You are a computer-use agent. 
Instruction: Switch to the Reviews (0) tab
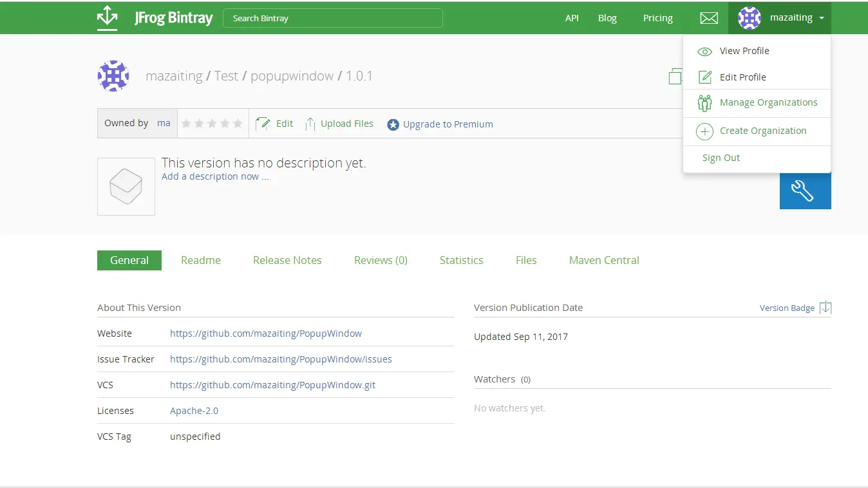tap(381, 260)
